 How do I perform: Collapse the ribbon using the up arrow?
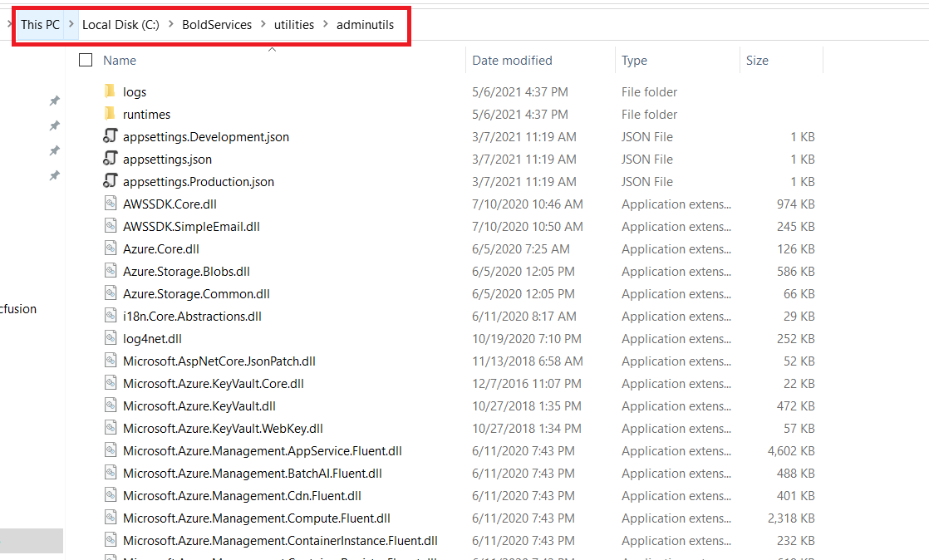tap(272, 48)
